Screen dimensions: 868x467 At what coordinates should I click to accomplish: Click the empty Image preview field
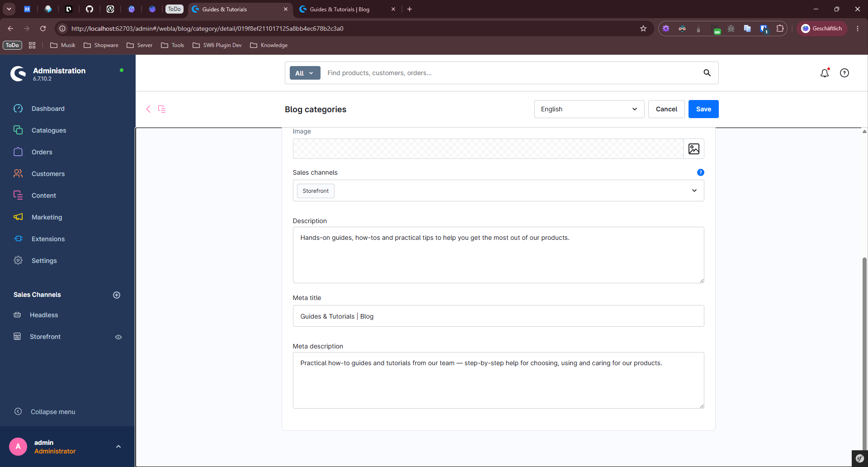(x=488, y=149)
